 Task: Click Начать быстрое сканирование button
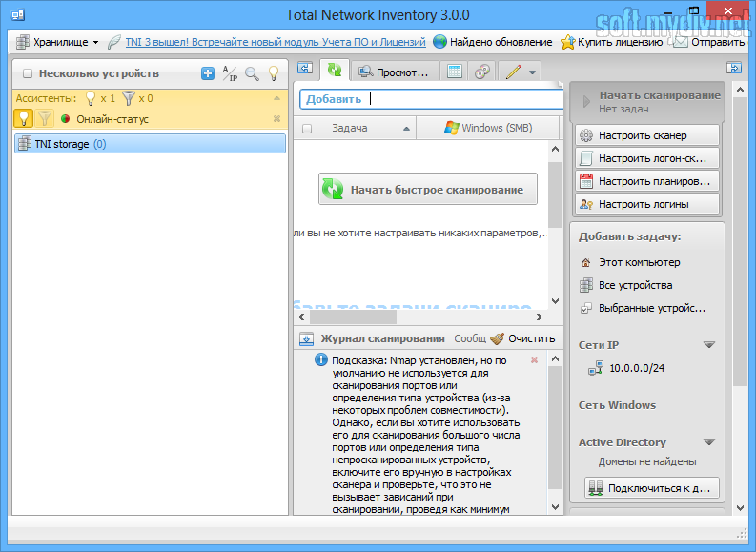[428, 189]
